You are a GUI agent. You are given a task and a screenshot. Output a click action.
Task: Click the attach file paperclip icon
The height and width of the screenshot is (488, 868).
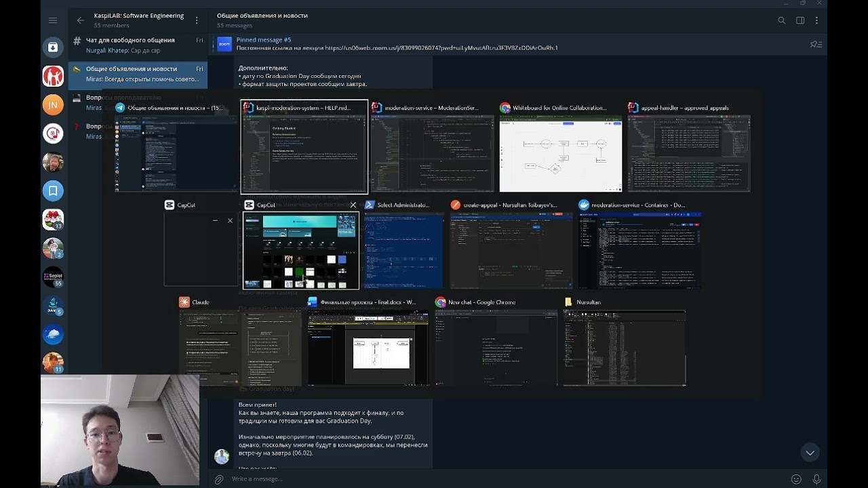[x=219, y=479]
